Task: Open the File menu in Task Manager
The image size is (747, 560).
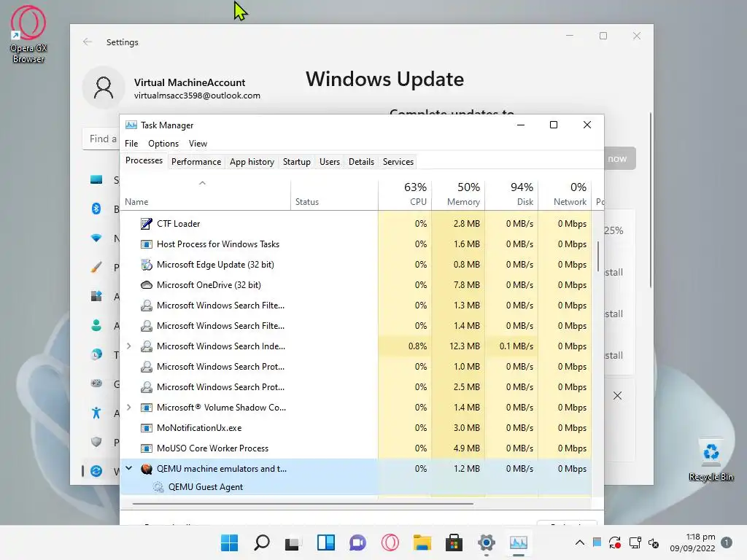Action: [131, 144]
